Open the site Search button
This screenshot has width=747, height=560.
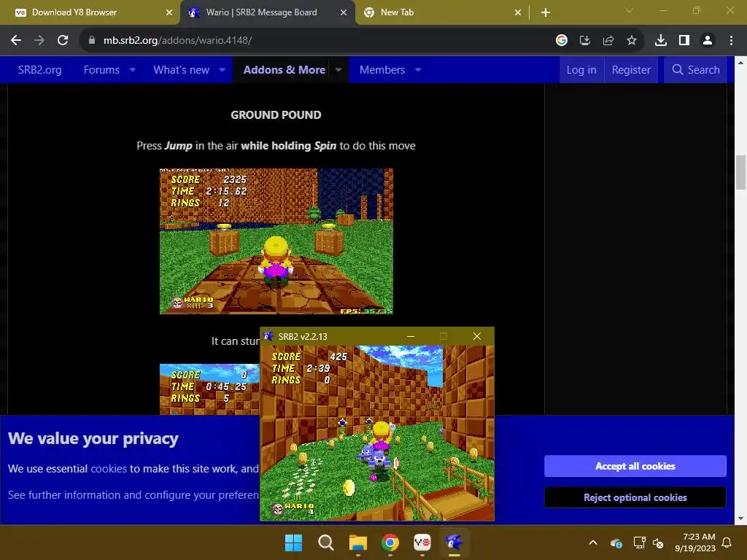point(695,70)
